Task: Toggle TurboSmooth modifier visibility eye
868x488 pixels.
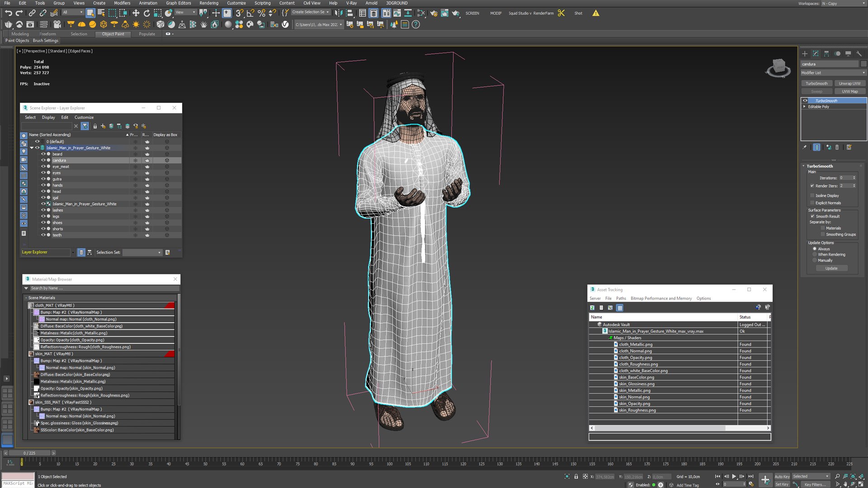Action: point(805,101)
